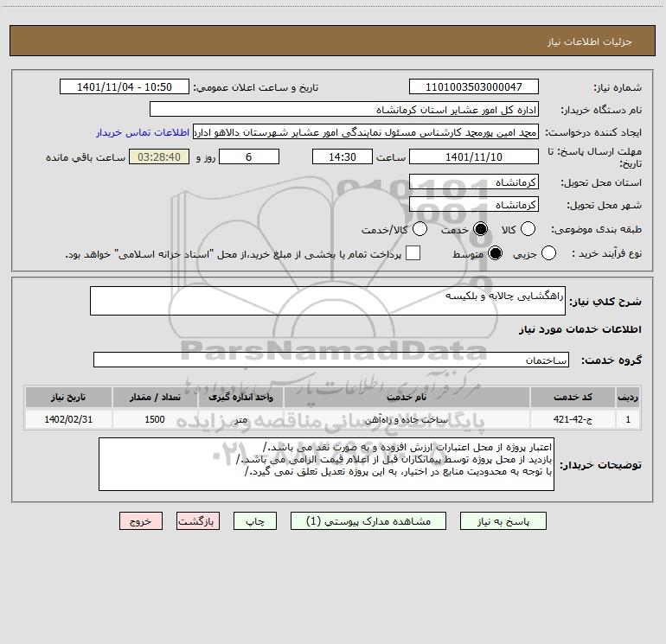Click the unit cell متر
Image resolution: width=666 pixels, height=644 pixels.
pos(240,419)
